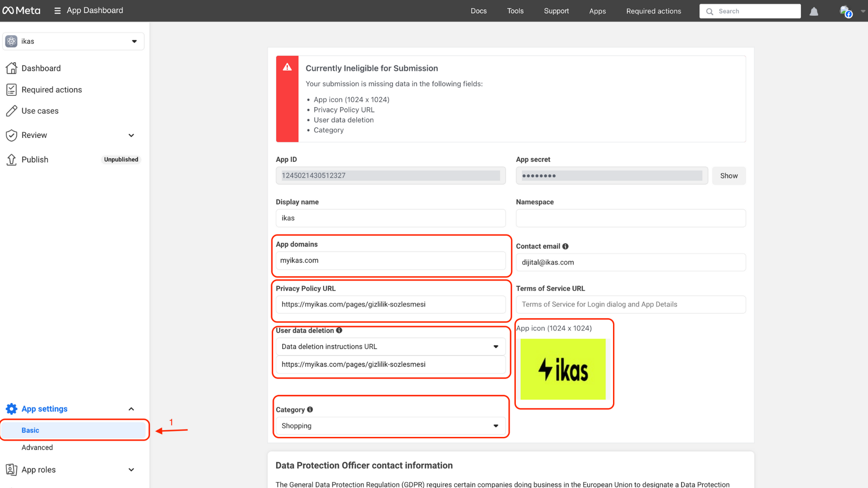
Task: Open the account profile avatar menu
Action: tap(846, 11)
